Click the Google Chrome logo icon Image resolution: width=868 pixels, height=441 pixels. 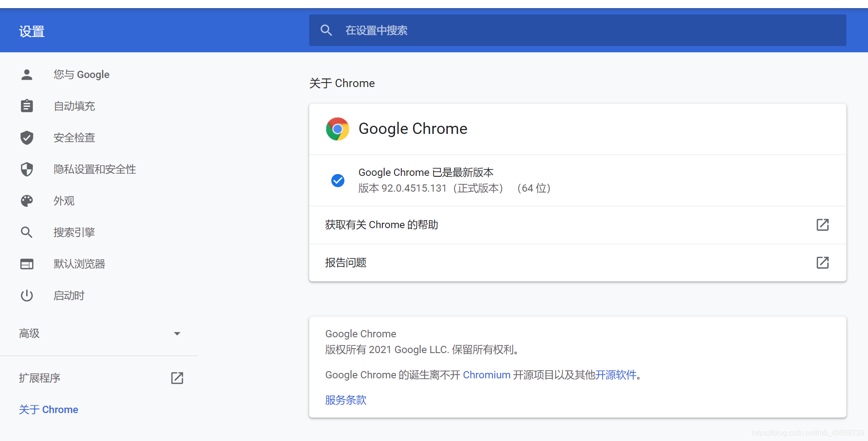pos(338,129)
